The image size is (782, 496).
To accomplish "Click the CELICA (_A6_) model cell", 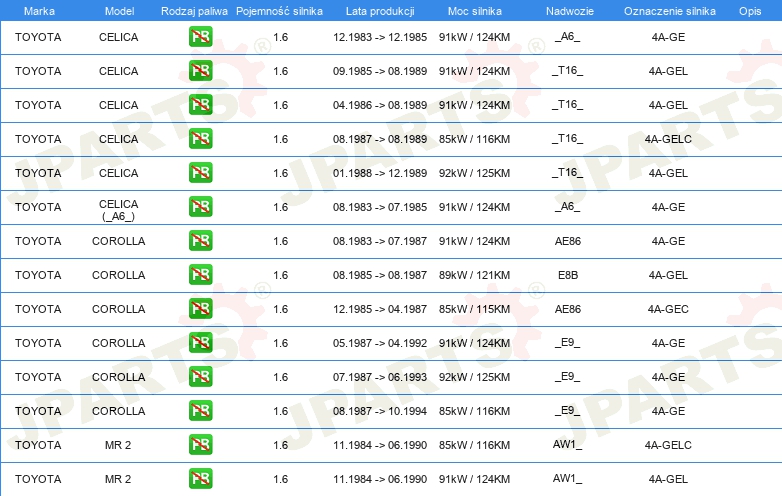I will [119, 210].
